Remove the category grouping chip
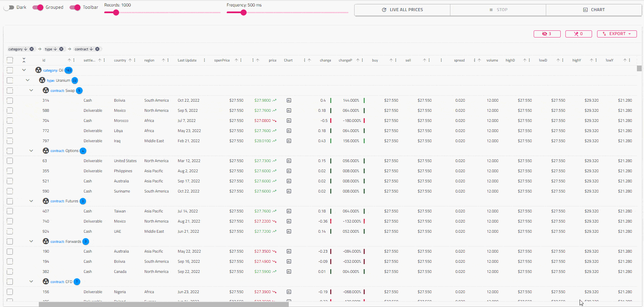The image size is (644, 307). 32,49
